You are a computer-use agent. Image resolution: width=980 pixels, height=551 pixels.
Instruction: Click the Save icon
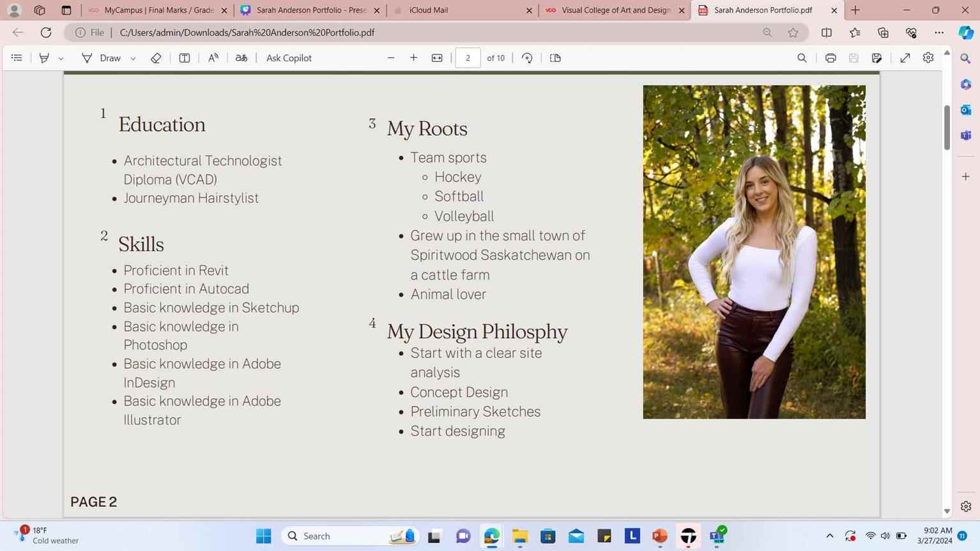click(x=854, y=58)
